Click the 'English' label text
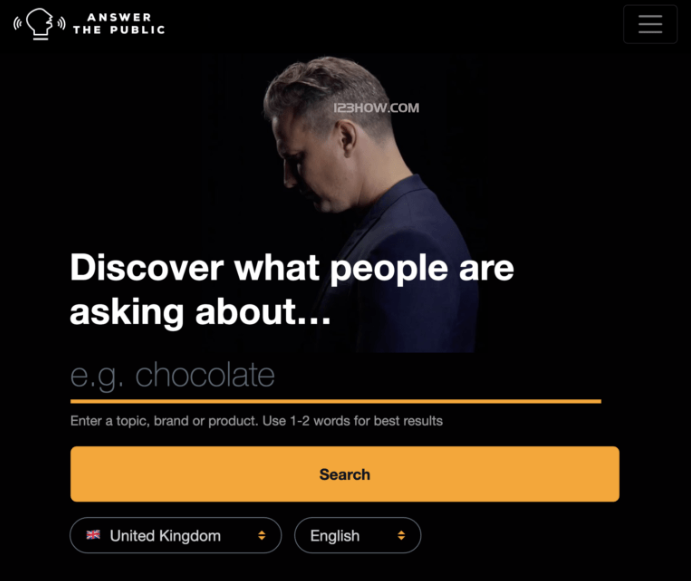The height and width of the screenshot is (581, 691). point(335,536)
